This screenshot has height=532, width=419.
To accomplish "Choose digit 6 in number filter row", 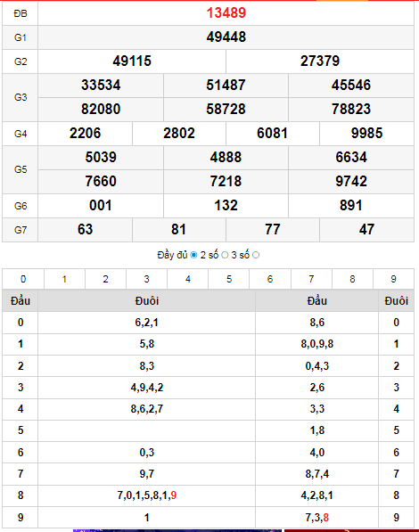I will [270, 279].
